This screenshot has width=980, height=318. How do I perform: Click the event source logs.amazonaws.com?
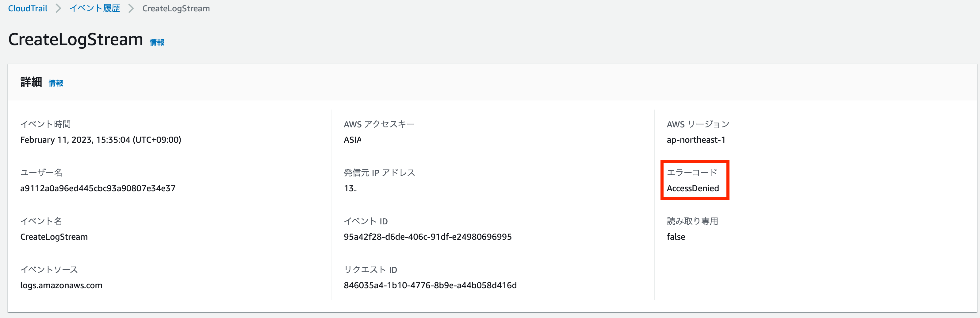[x=61, y=285]
